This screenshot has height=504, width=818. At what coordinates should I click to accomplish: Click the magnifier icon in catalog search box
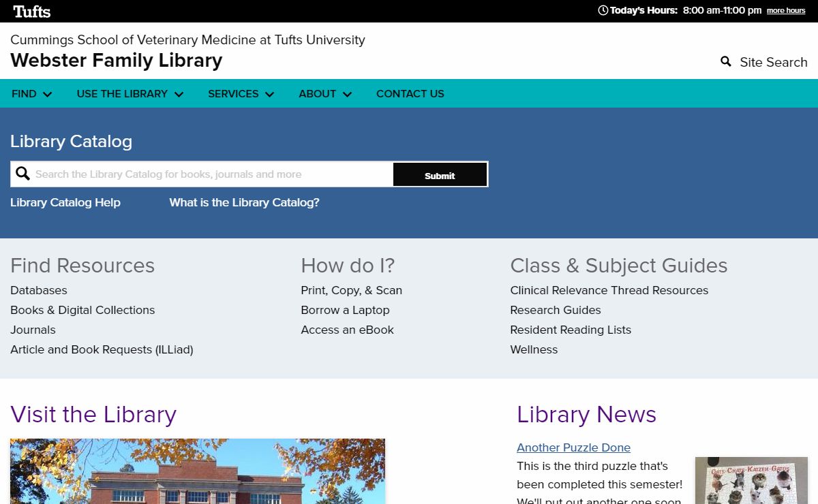point(23,174)
